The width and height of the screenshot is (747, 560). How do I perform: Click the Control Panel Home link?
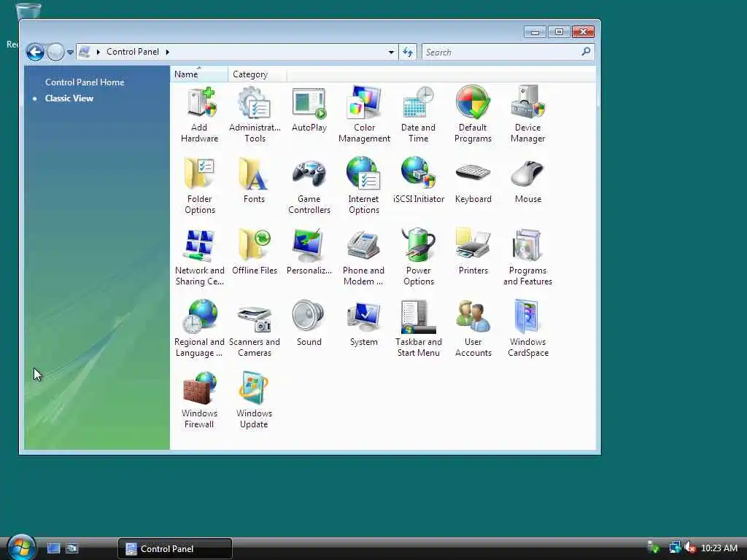[85, 82]
